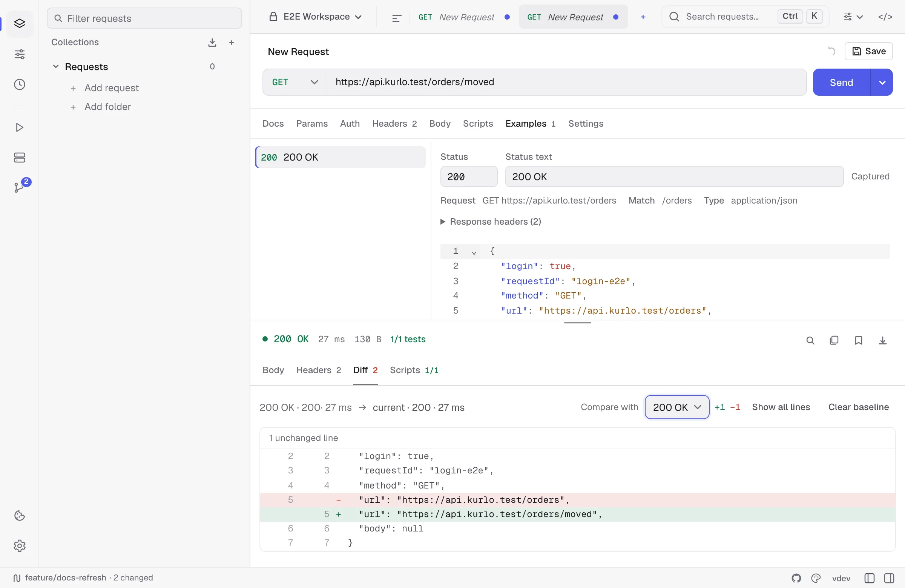Open the Docs tab
The width and height of the screenshot is (905, 588).
tap(273, 124)
